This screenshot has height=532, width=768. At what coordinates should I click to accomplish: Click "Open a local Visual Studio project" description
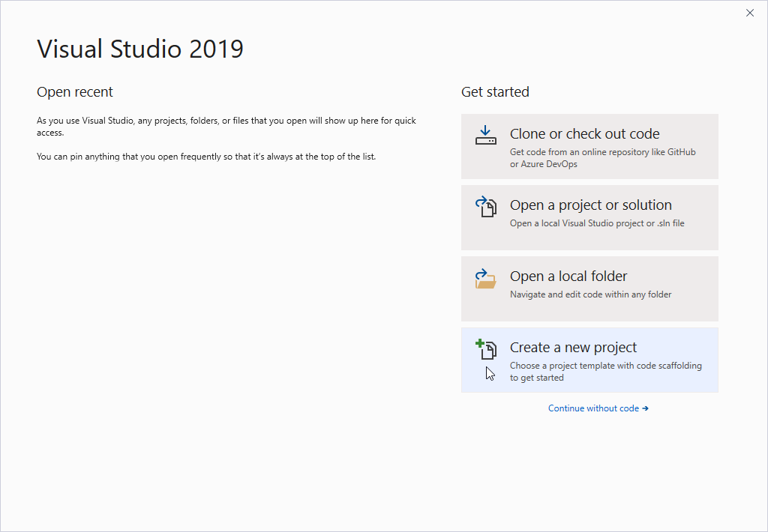pyautogui.click(x=597, y=223)
